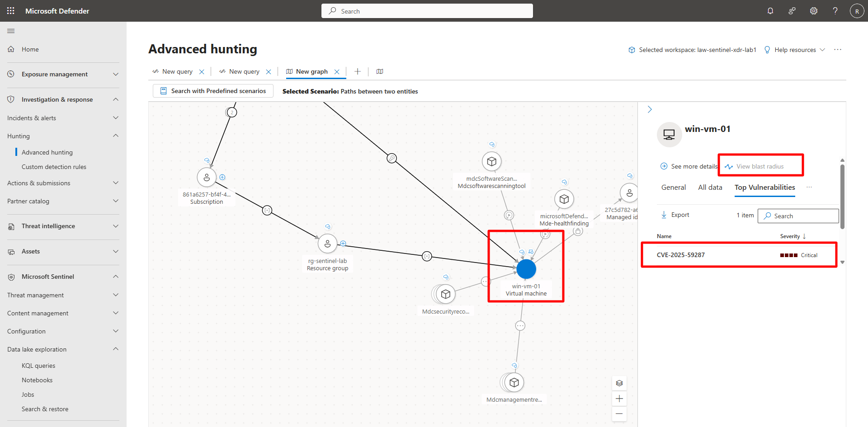Focus the top Search box

427,11
